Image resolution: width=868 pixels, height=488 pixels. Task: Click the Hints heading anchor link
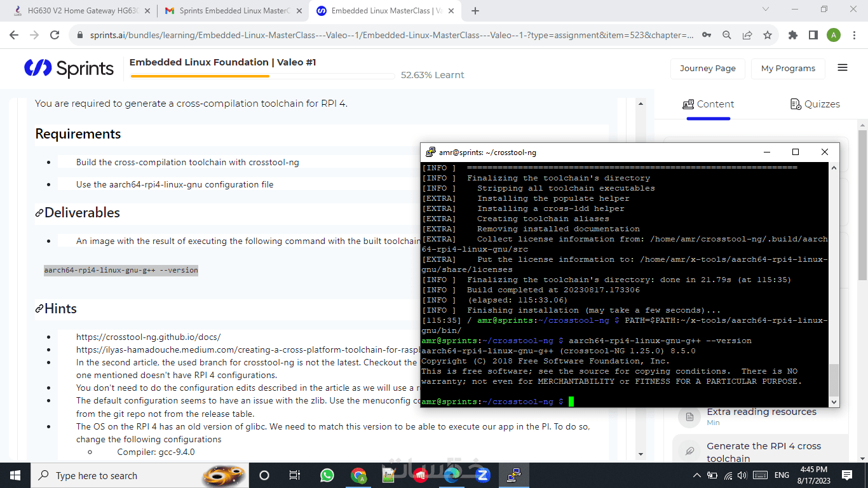tap(39, 309)
